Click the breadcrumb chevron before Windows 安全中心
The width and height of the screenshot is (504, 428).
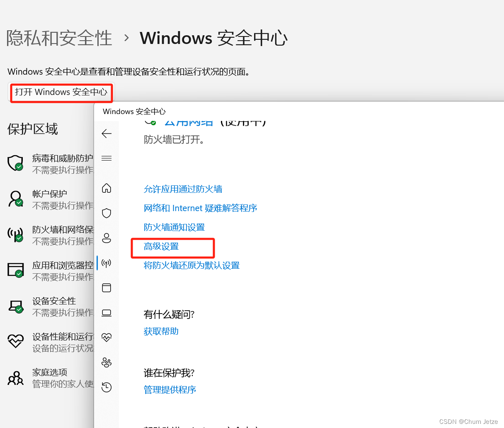click(126, 38)
